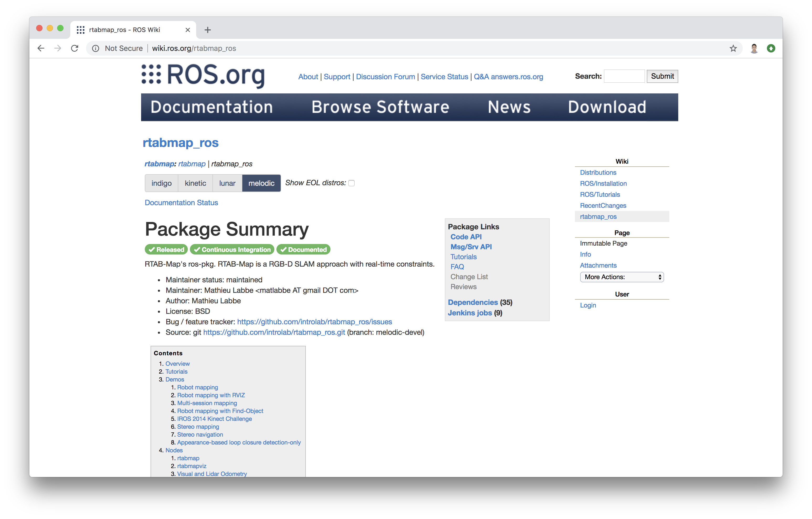This screenshot has width=812, height=519.
Task: Open the ROS/Installation wiki link
Action: click(603, 184)
